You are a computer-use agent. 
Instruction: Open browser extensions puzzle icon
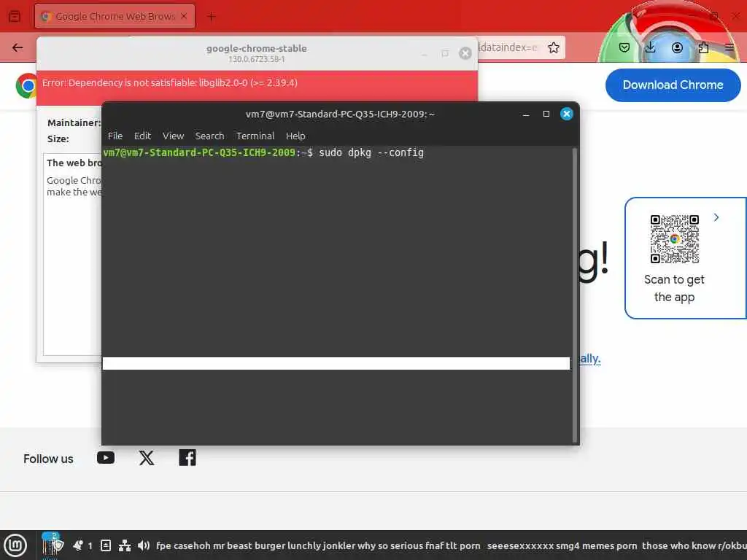click(x=703, y=47)
